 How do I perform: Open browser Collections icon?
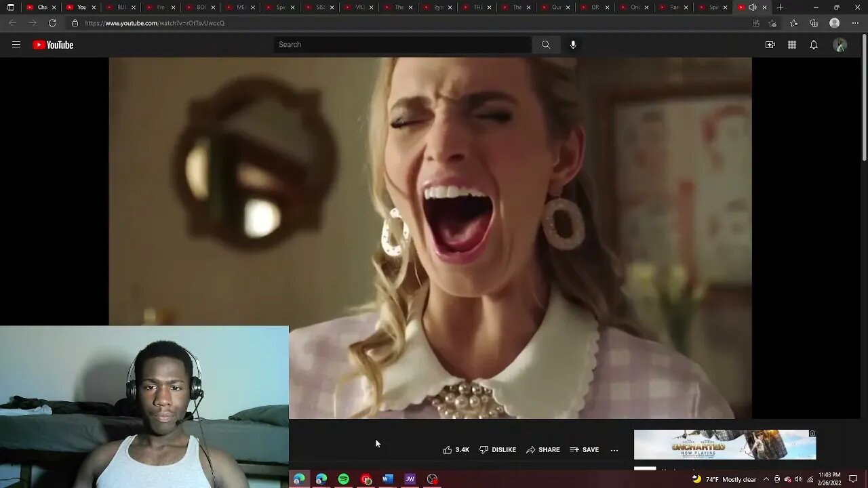[x=814, y=23]
